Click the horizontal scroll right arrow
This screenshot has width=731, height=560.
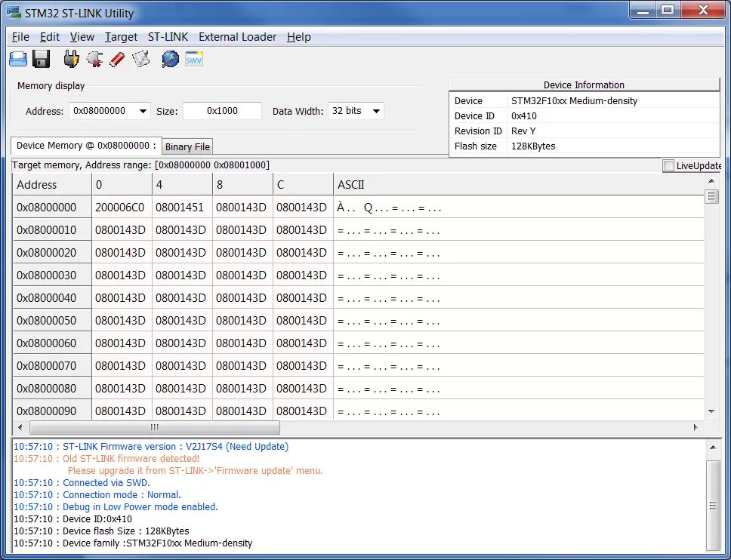coord(696,427)
